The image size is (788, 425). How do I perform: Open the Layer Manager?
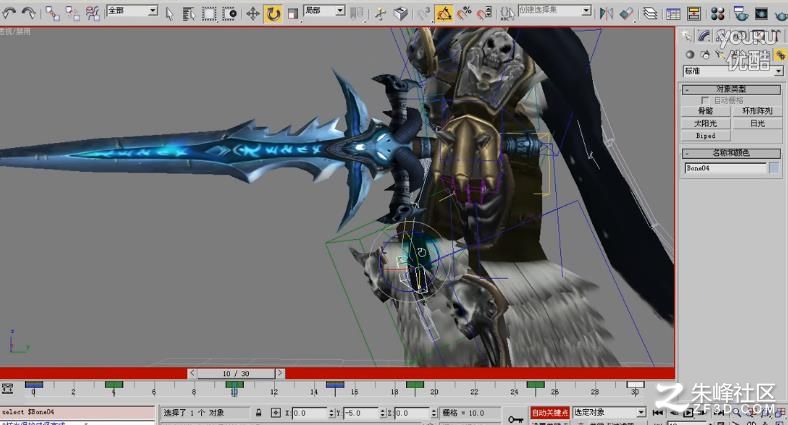coord(650,14)
